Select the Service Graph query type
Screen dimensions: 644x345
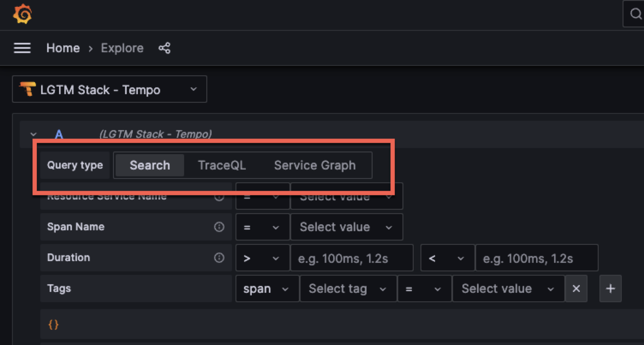[x=315, y=165]
